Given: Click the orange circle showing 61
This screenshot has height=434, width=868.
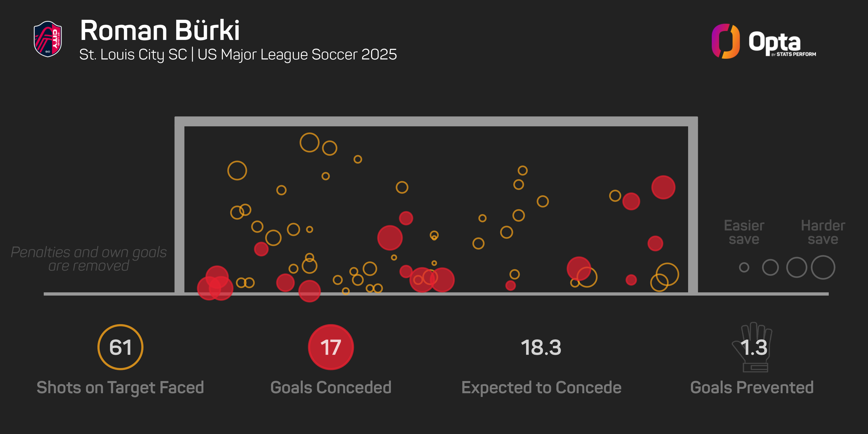Looking at the screenshot, I should click(x=120, y=347).
